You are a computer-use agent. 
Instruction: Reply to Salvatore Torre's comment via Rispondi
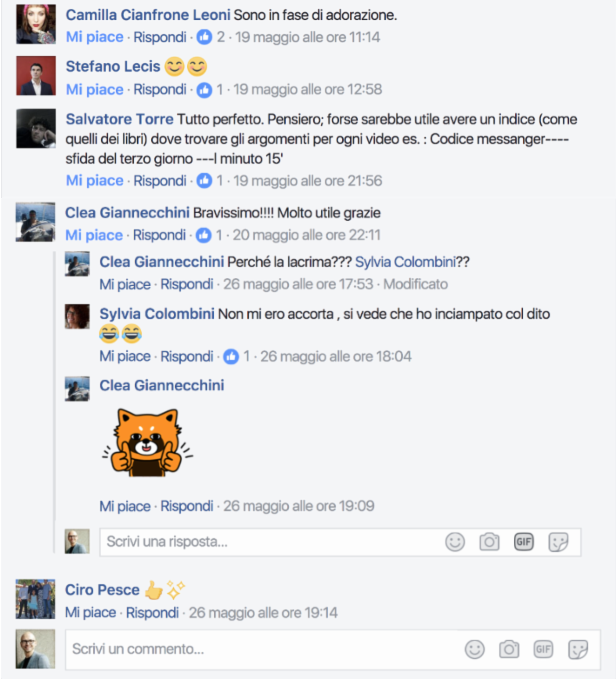160,181
